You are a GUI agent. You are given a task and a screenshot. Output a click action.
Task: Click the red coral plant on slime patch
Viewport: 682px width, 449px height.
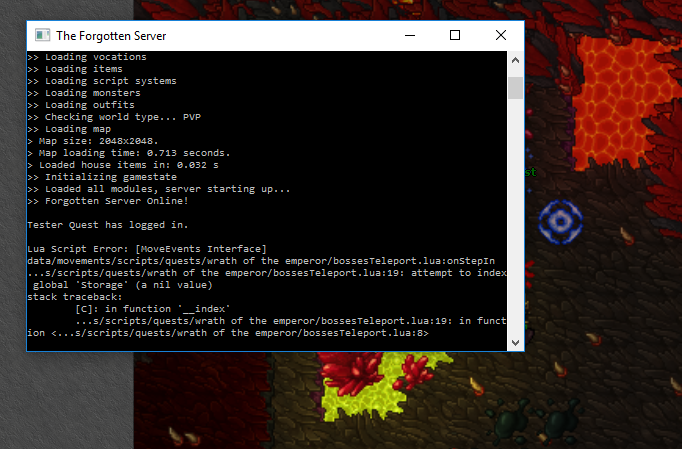click(350, 373)
